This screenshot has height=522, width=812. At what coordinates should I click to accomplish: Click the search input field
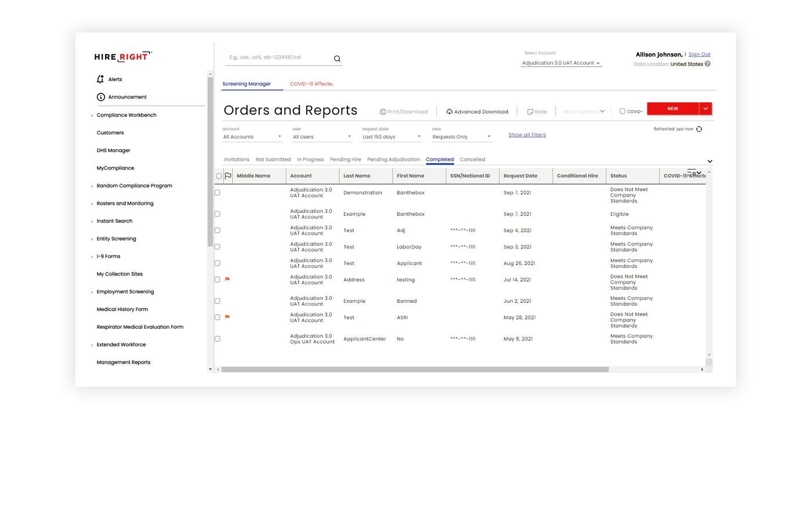278,57
